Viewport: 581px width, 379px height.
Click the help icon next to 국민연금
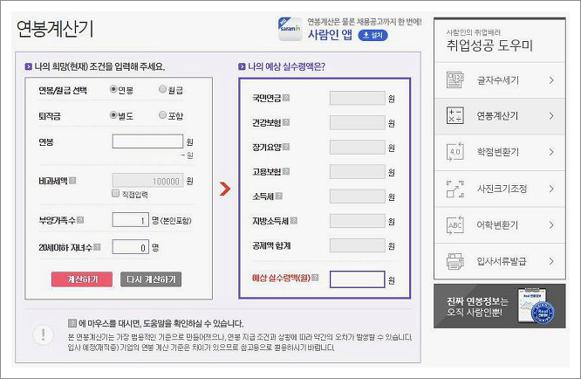[286, 98]
